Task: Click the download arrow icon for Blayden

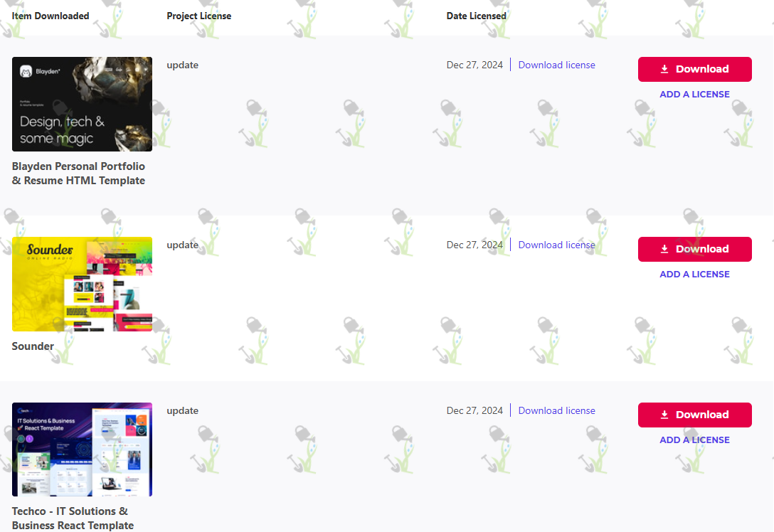Action: click(x=664, y=69)
